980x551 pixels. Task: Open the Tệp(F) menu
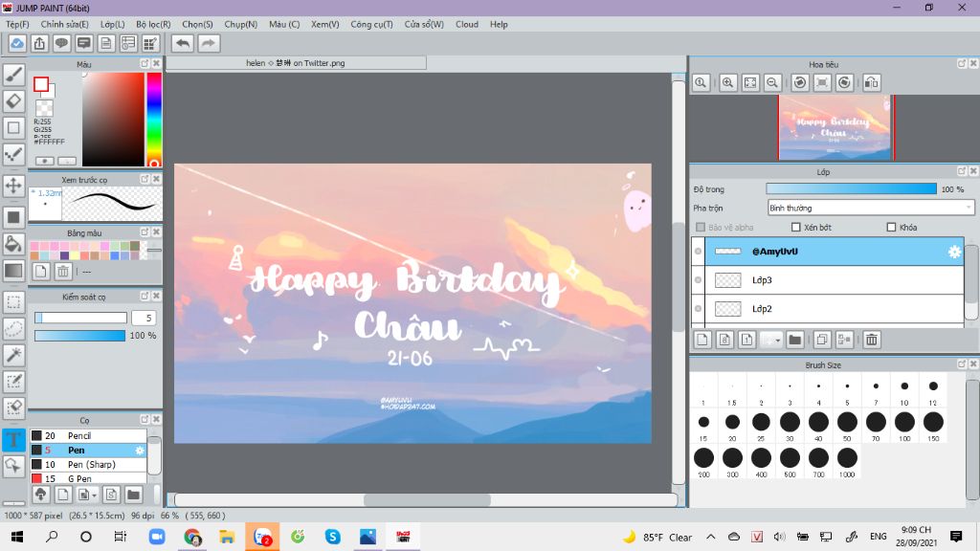17,24
